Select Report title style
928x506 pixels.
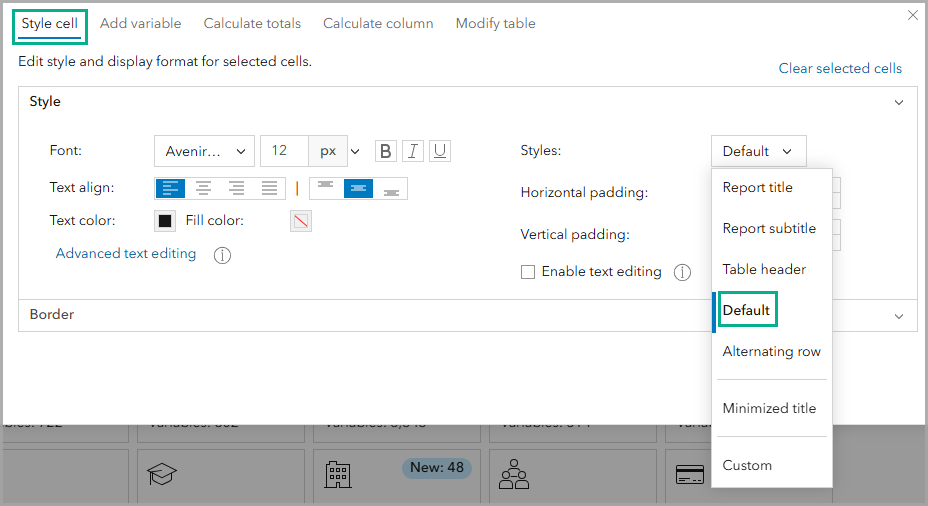point(772,188)
